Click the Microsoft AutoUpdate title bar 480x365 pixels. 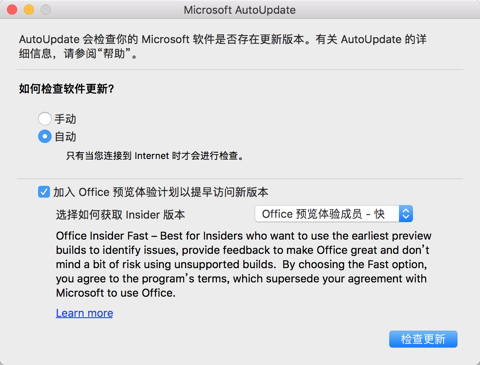pos(240,10)
